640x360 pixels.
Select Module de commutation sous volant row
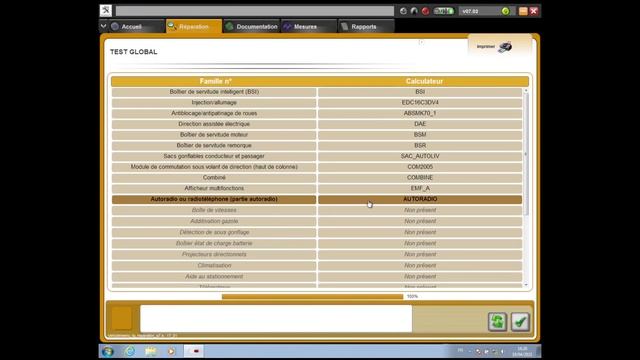coord(214,167)
